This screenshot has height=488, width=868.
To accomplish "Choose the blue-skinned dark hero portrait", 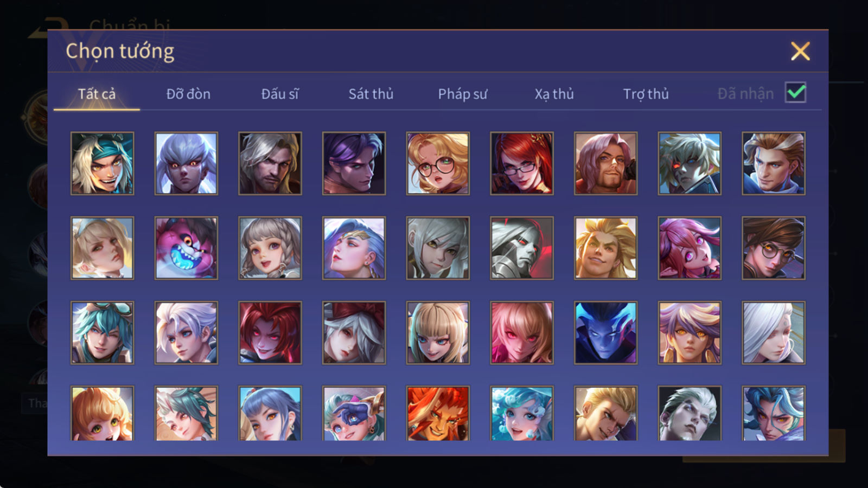I will tap(605, 332).
